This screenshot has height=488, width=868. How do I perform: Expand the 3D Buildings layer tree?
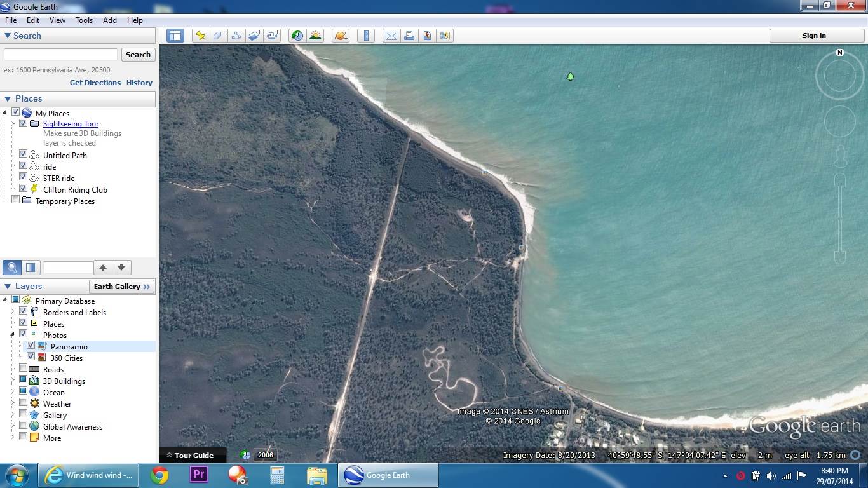coord(12,381)
